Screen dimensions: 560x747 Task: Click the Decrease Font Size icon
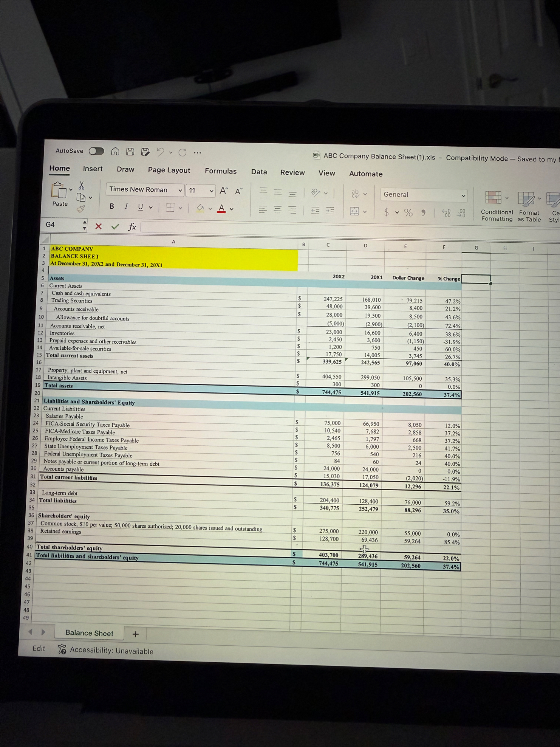(239, 191)
